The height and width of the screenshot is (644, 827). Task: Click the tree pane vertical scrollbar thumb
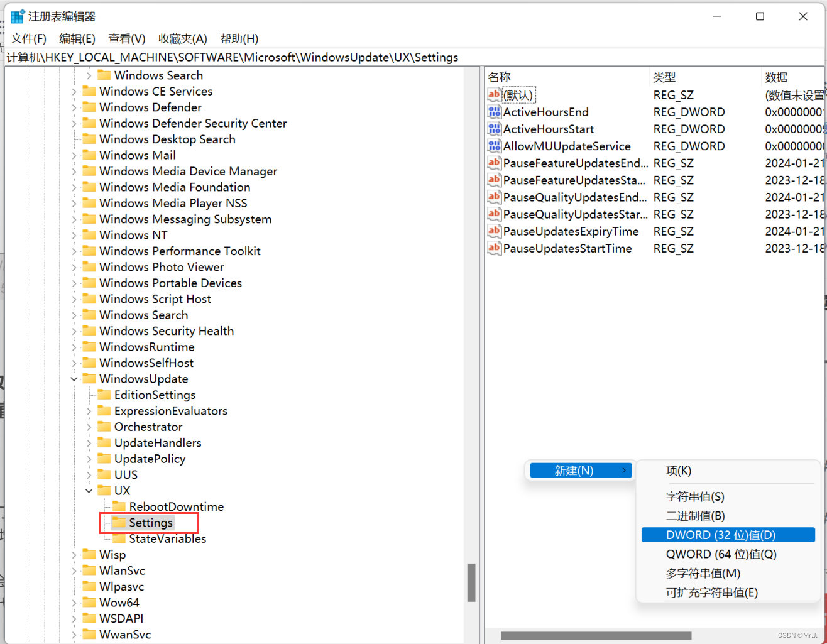pos(471,582)
